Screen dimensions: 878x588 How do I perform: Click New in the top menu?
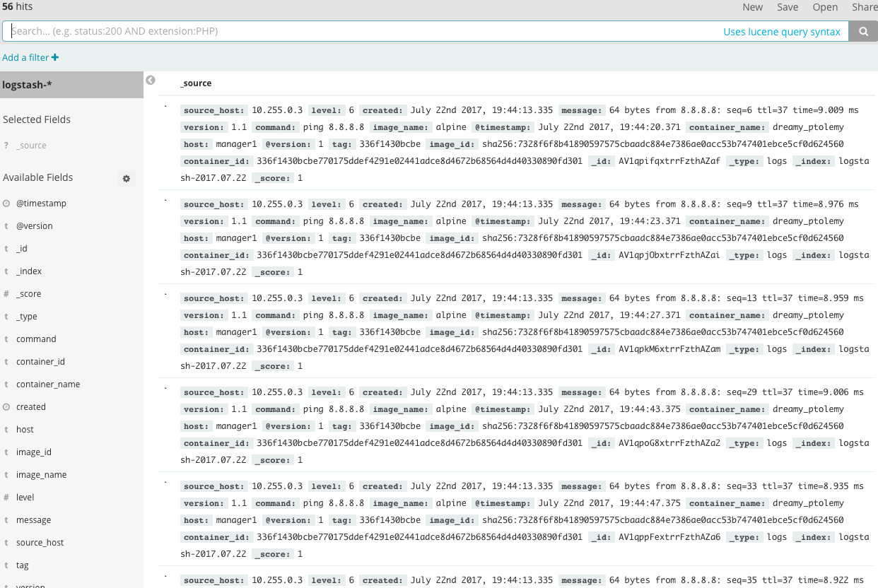(x=752, y=7)
